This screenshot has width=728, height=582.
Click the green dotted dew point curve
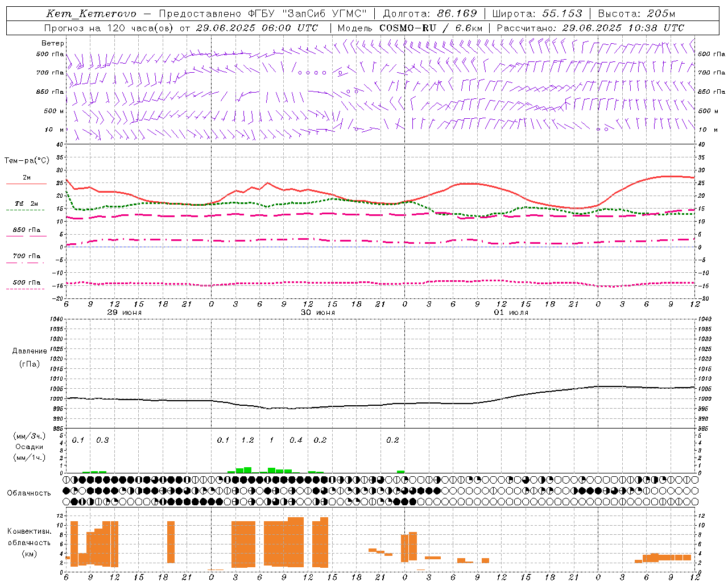click(x=380, y=203)
